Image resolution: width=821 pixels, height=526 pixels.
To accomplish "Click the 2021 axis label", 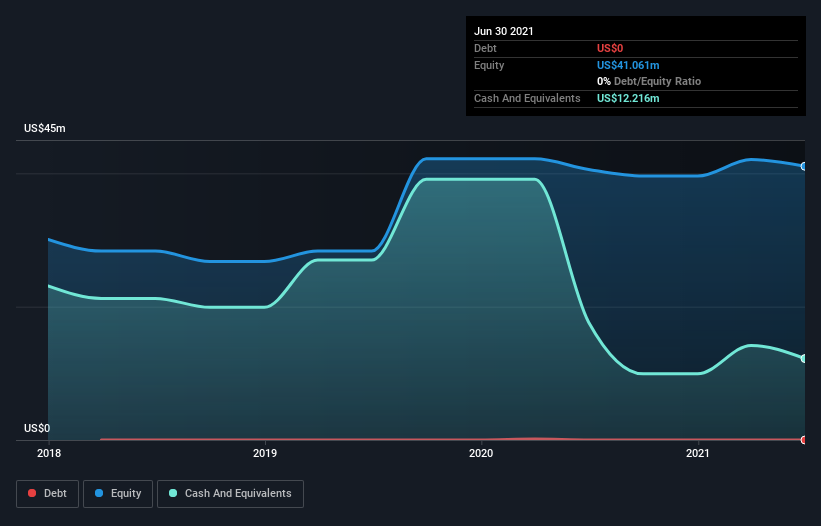I will (x=697, y=453).
